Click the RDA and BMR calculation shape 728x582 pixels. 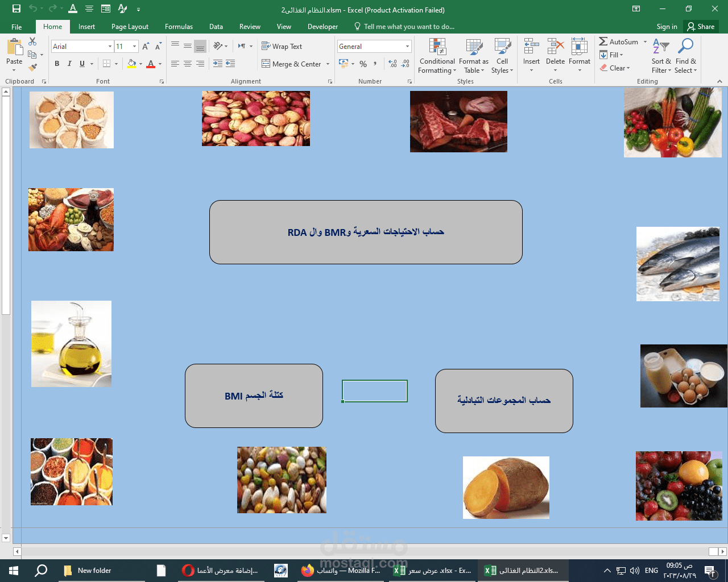point(366,232)
